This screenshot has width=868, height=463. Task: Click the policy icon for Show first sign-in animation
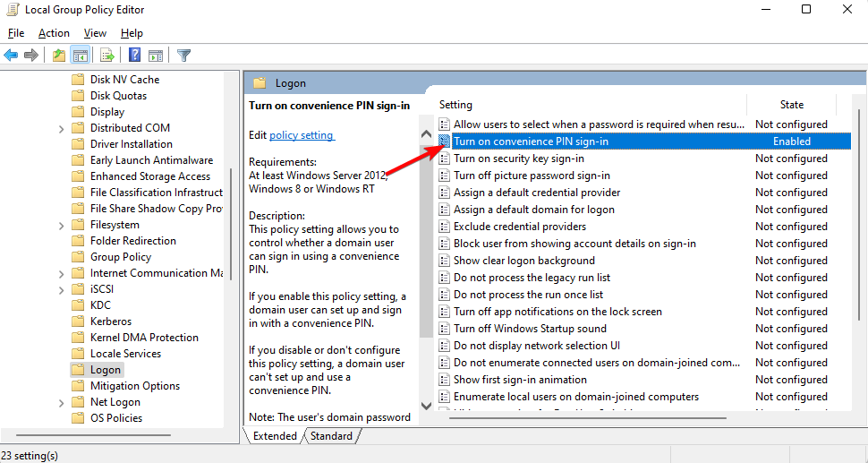tap(444, 380)
